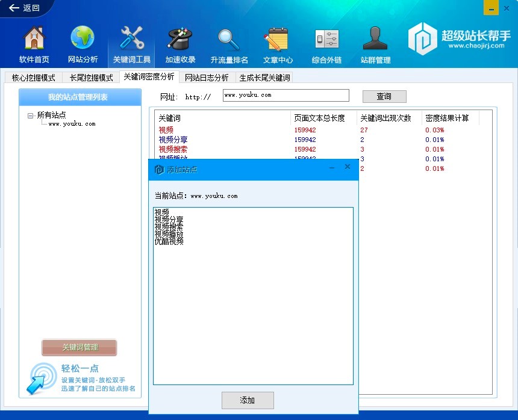Click the 关键词管理 button
This screenshot has height=420, width=518.
80,347
